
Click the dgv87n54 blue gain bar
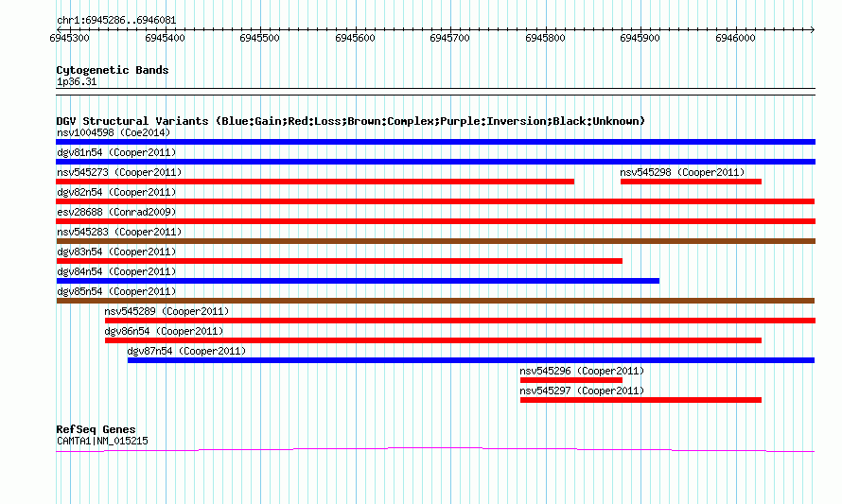pyautogui.click(x=471, y=360)
